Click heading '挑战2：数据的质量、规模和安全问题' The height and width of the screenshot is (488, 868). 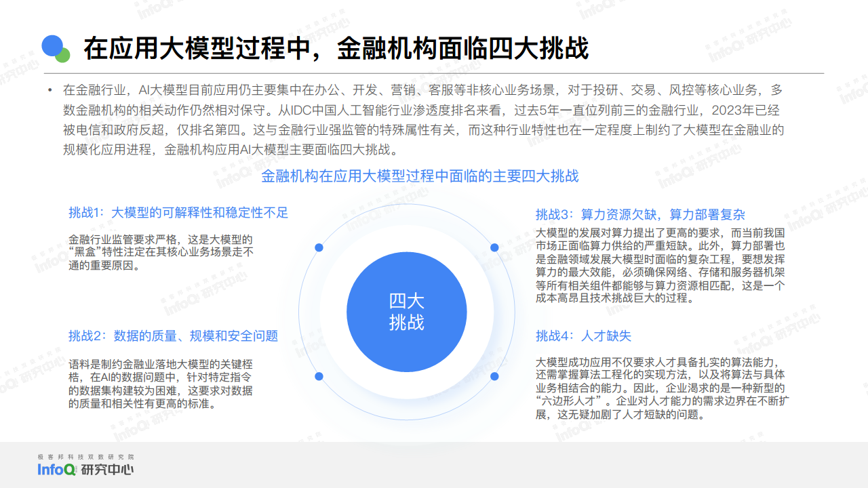pos(173,336)
